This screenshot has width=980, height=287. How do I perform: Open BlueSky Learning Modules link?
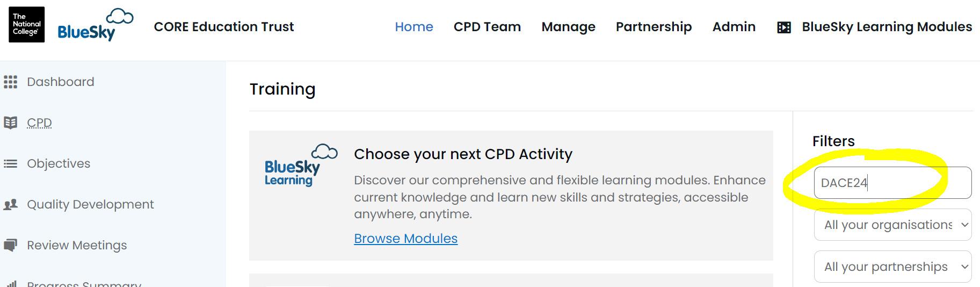[x=887, y=27]
